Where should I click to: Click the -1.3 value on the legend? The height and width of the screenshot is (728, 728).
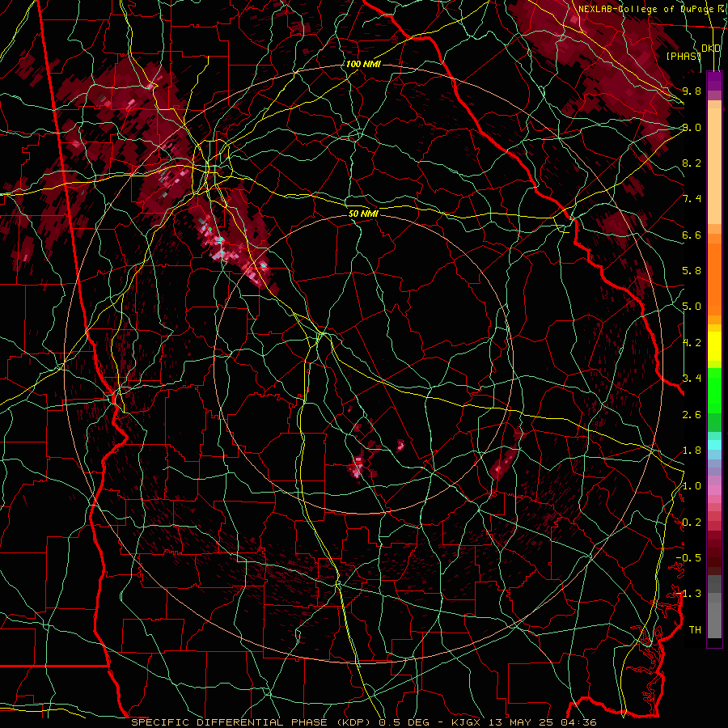[x=688, y=594]
